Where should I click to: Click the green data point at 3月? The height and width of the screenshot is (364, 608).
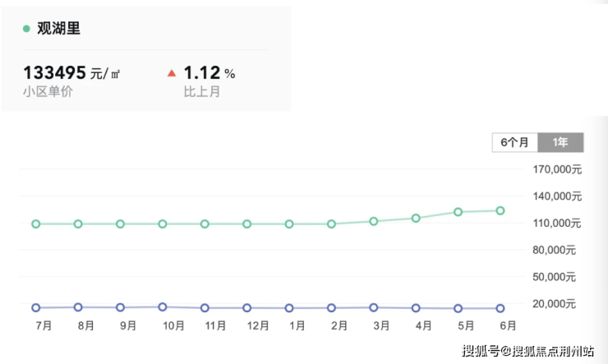click(x=374, y=221)
